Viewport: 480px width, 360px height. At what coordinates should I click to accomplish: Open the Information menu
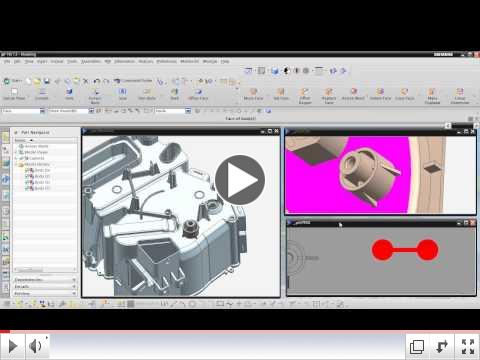(x=124, y=62)
